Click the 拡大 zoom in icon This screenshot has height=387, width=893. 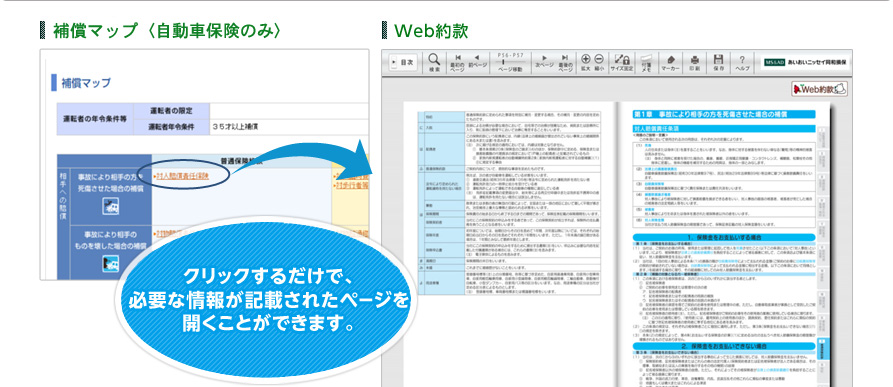pos(585,62)
